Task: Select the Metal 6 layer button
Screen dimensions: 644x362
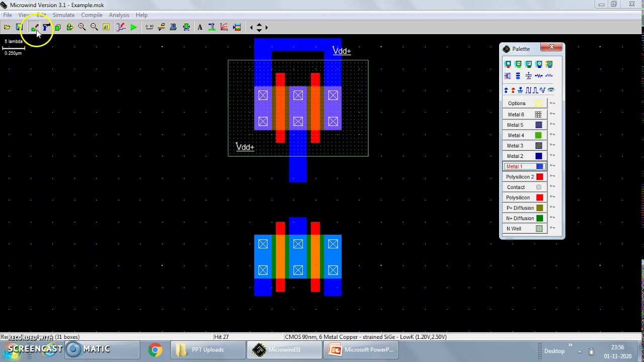Action: click(x=524, y=115)
